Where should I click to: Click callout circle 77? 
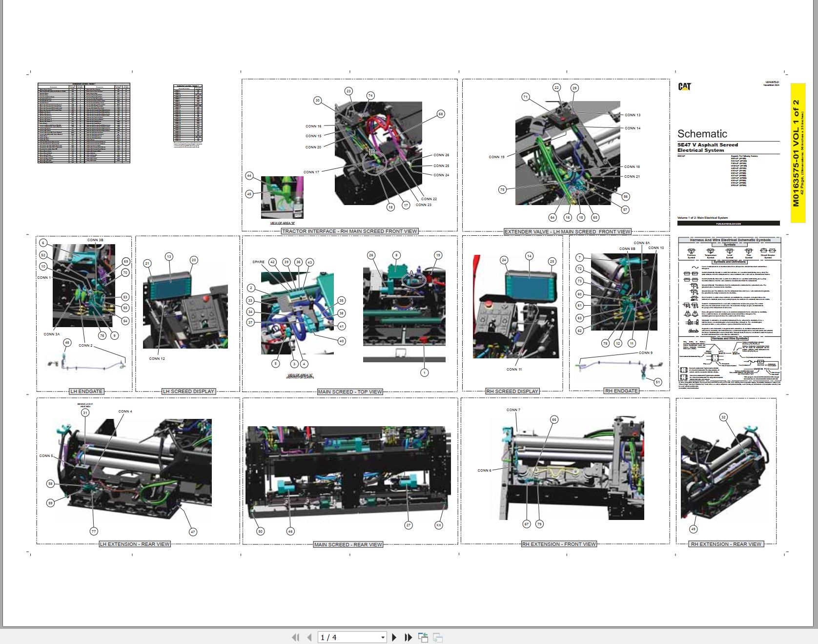tap(94, 531)
